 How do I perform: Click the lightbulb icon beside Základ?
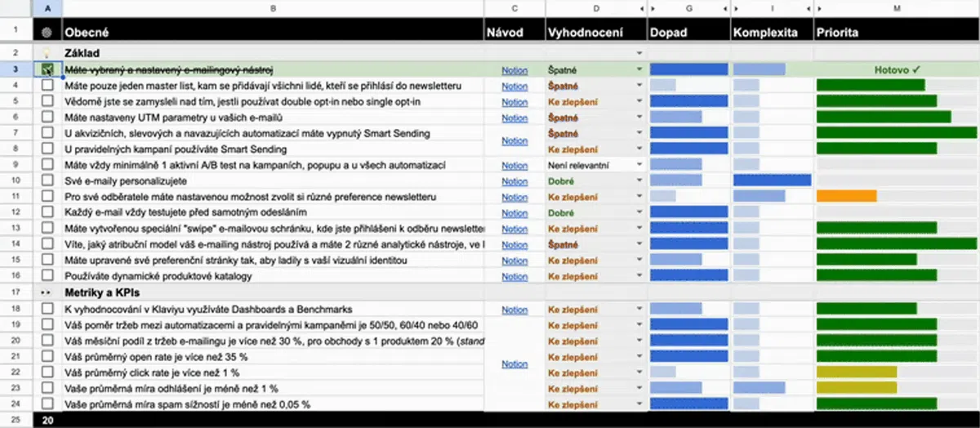tap(47, 52)
